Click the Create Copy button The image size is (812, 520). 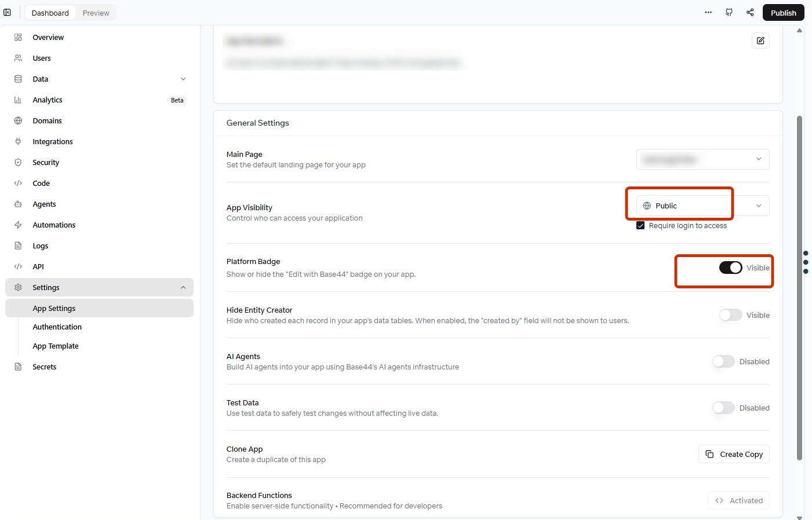point(734,455)
